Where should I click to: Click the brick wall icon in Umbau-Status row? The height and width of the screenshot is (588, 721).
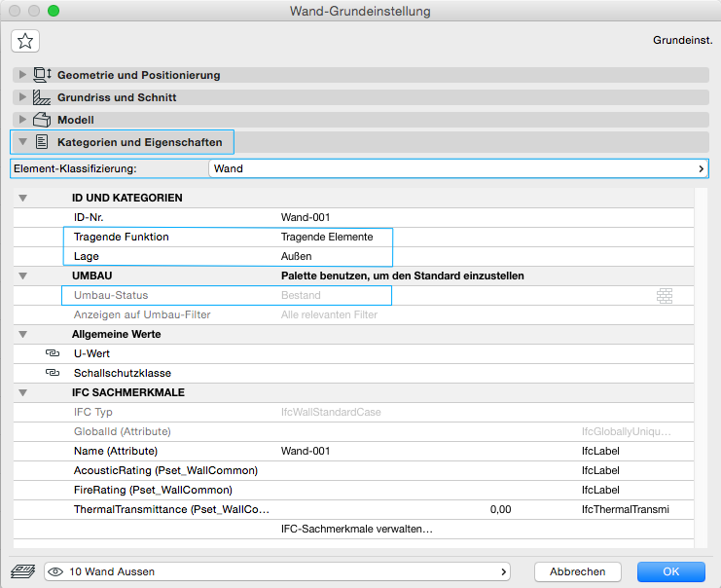point(666,295)
